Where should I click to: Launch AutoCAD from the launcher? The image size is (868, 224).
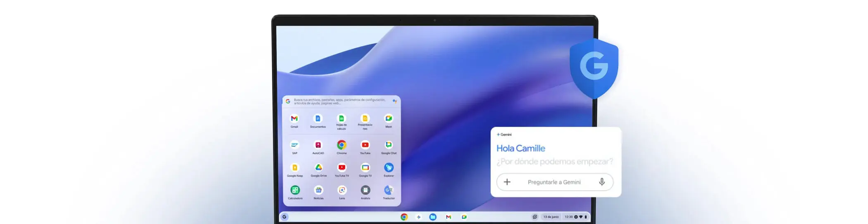pos(318,145)
